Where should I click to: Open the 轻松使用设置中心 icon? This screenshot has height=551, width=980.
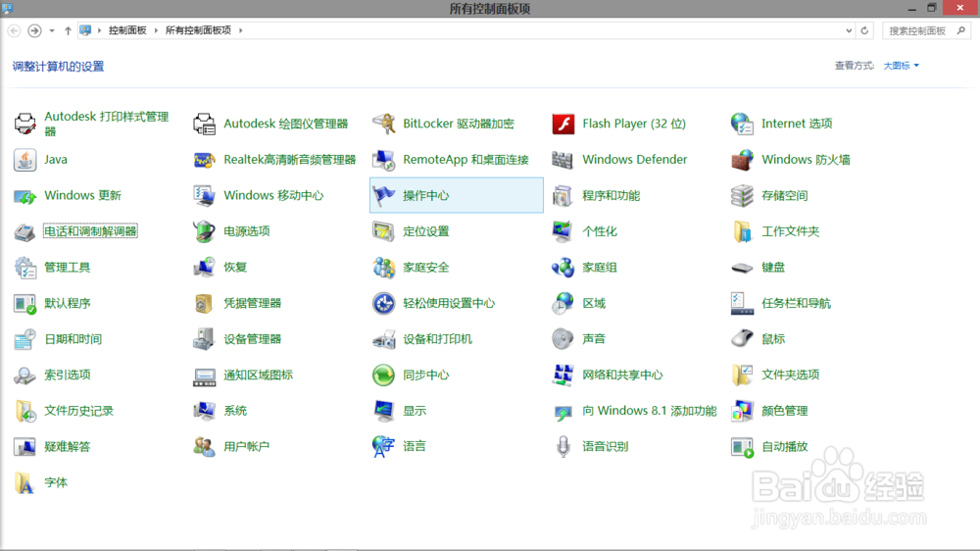(384, 303)
